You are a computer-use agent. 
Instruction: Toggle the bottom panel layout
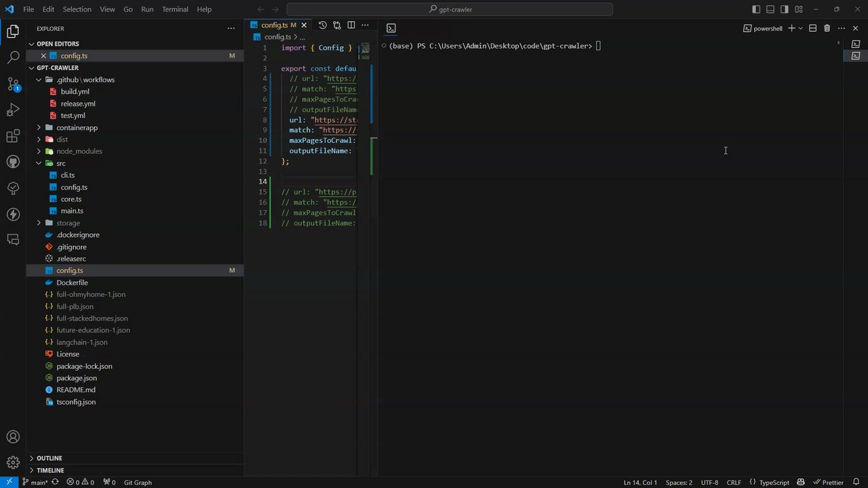770,9
